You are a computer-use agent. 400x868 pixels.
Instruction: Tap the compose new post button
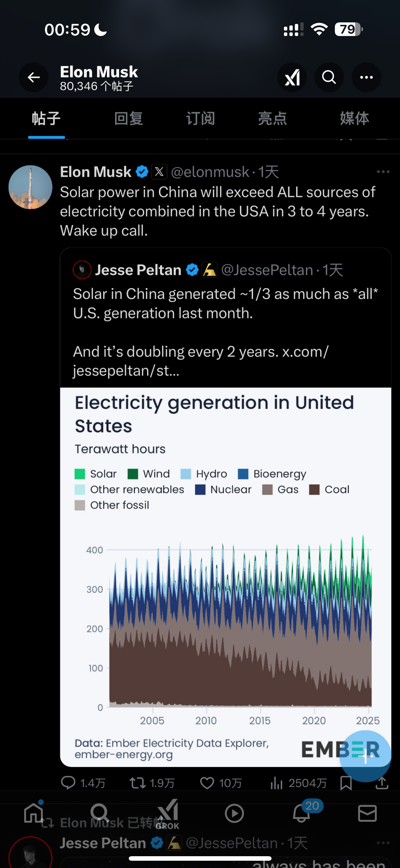365,756
